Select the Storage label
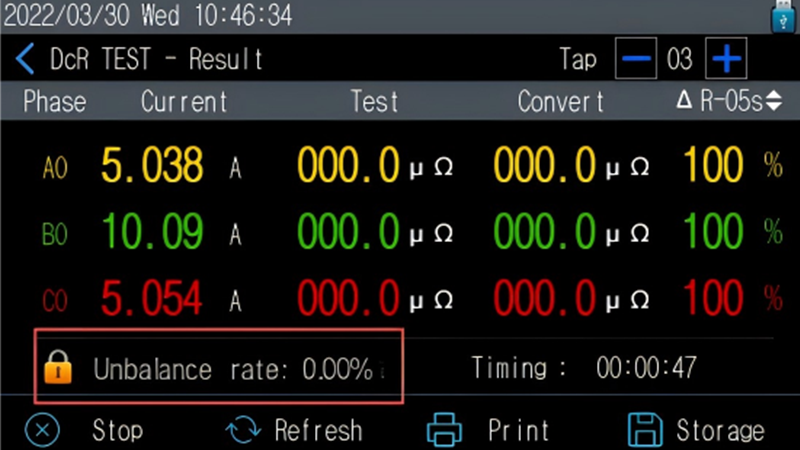The height and width of the screenshot is (450, 800). [x=720, y=430]
